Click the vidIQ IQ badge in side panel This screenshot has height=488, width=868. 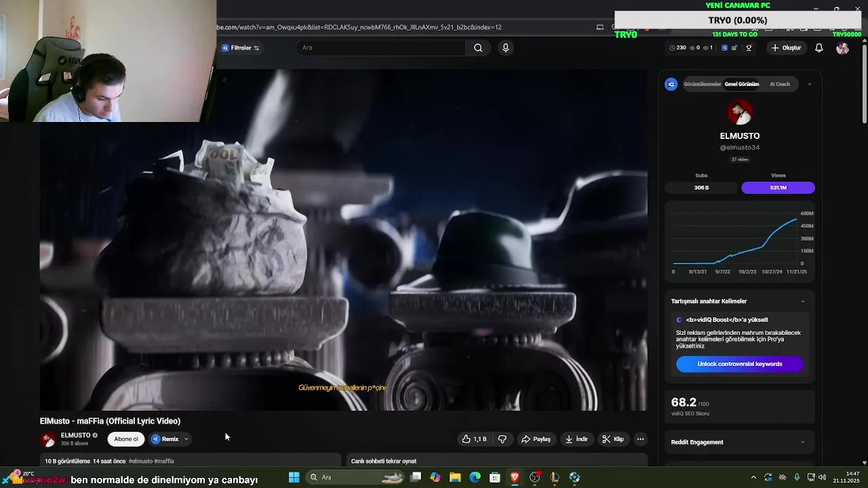pos(671,84)
